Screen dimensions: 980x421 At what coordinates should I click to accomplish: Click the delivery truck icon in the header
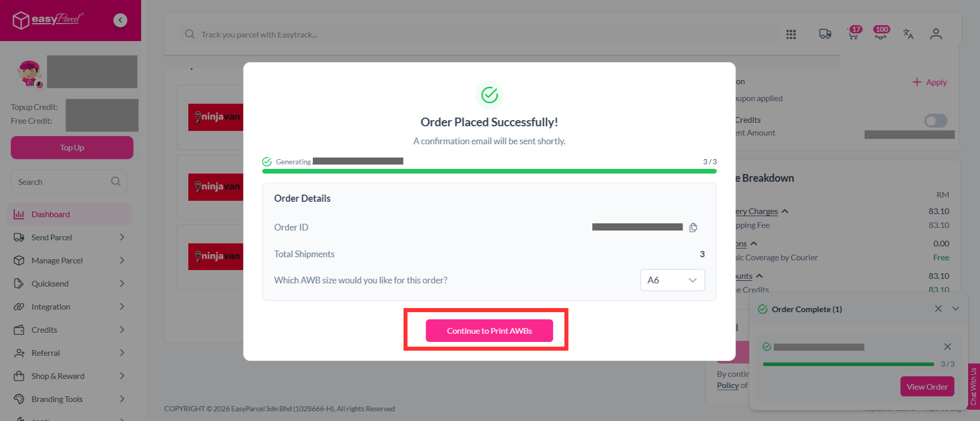pos(825,34)
